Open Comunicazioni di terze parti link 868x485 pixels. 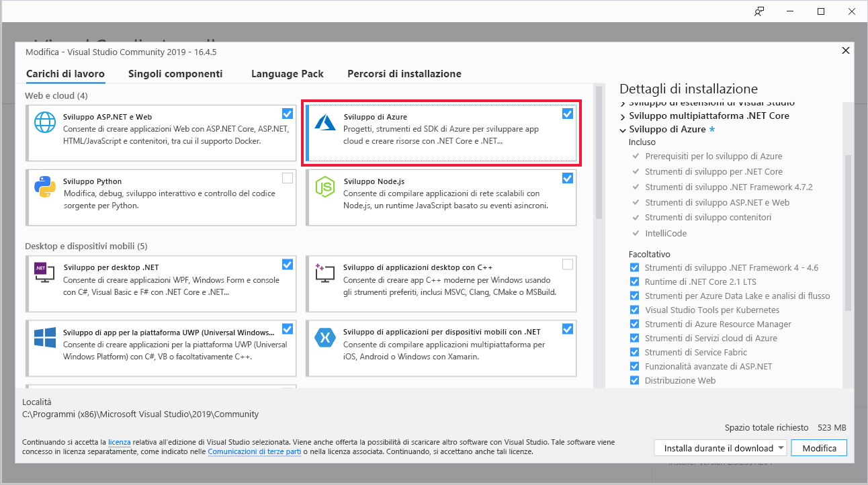tap(255, 452)
